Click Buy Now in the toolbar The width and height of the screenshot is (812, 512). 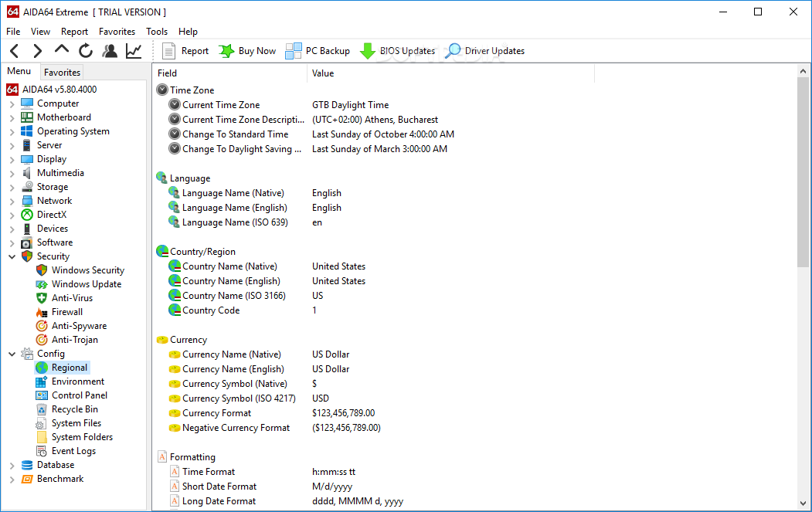247,51
